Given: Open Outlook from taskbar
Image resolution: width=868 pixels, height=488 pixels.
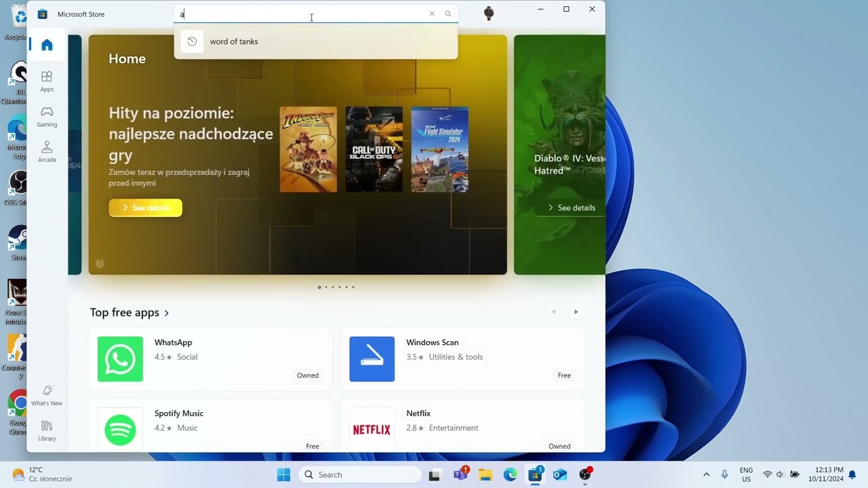Looking at the screenshot, I should (x=560, y=474).
